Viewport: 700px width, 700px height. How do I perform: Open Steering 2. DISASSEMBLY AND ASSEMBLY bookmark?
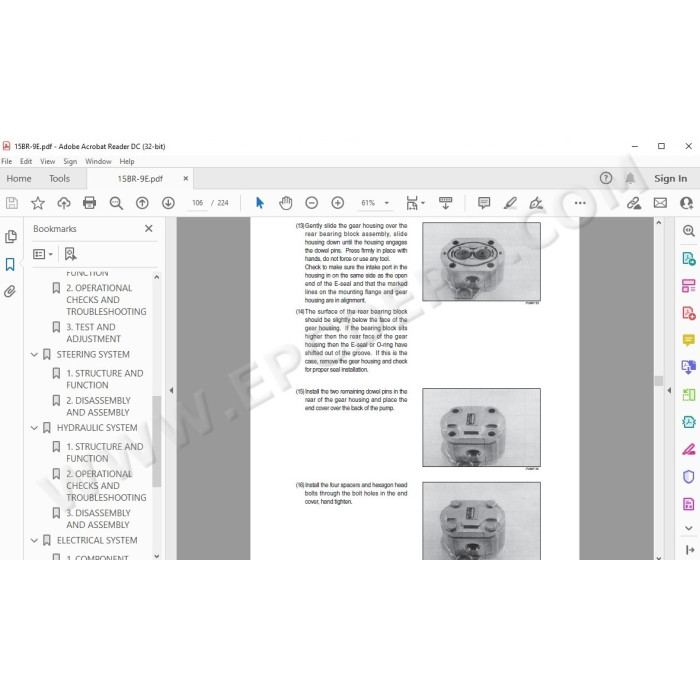[98, 406]
